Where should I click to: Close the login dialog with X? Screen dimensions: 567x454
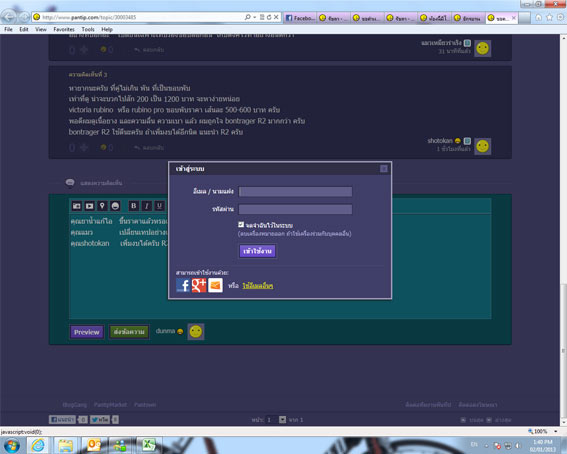(384, 169)
